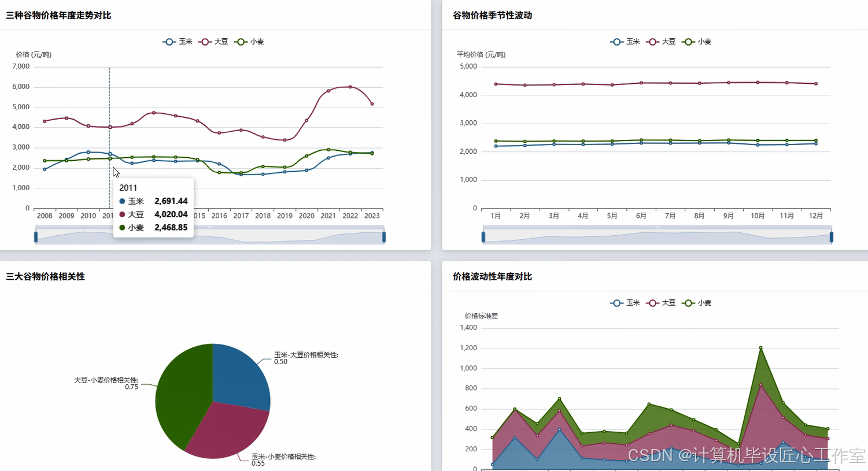Grab right zoom handle of annual trend slider
Image resolution: width=868 pixels, height=471 pixels.
[384, 237]
